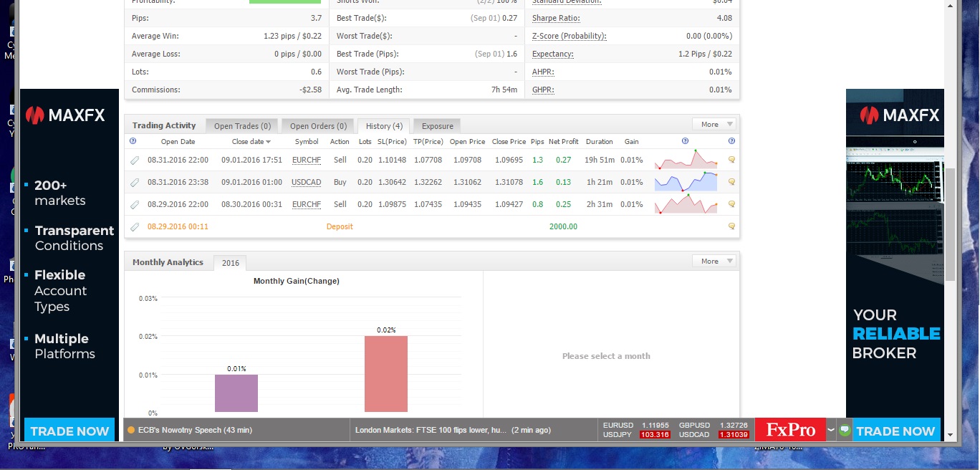Click the USDJPY 103.316 quote in the ticker
This screenshot has width=980, height=470.
(x=636, y=435)
